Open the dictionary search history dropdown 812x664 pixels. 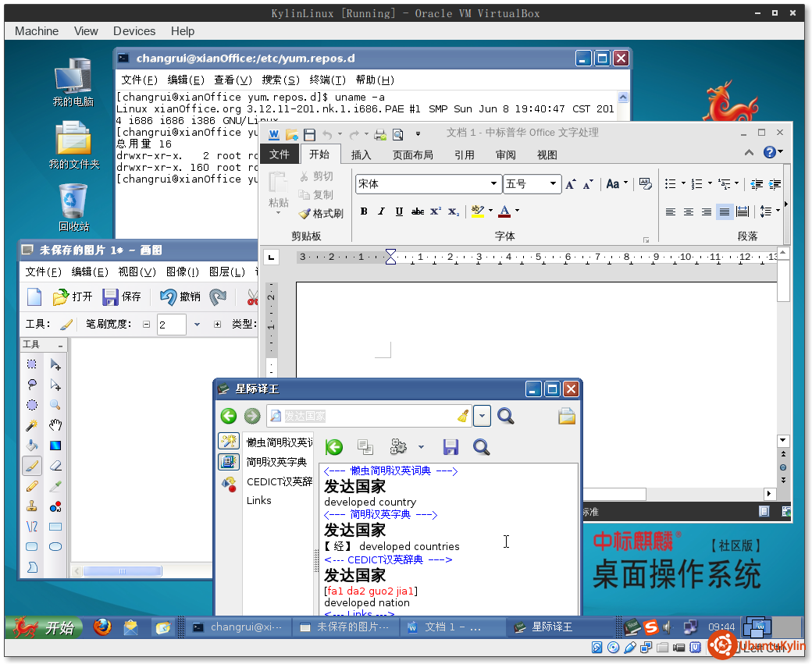coord(482,416)
